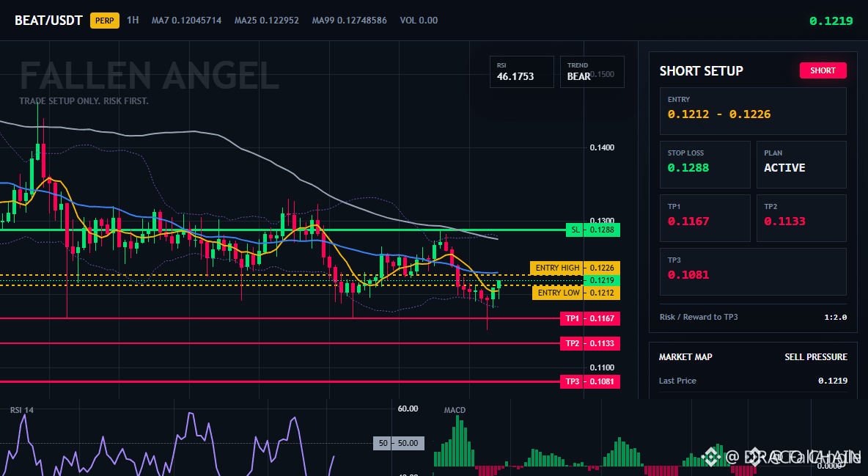Select the PLAN ACTIVE card
The width and height of the screenshot is (868, 476).
click(801, 164)
